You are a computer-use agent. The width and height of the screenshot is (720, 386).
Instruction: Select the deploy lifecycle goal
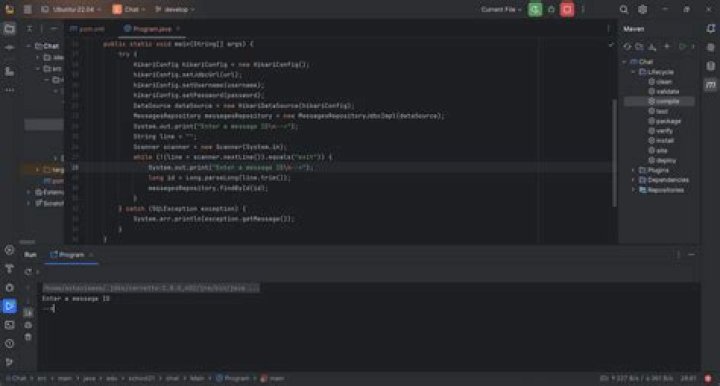pos(662,161)
